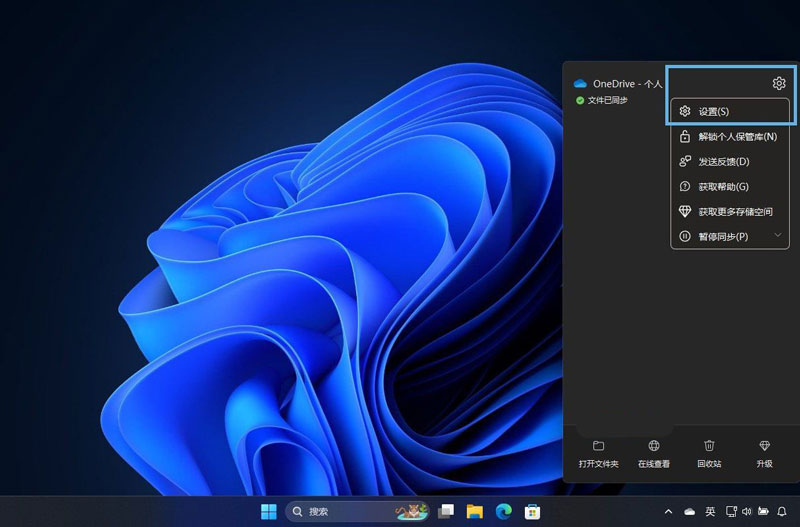Open Microsoft Store from the taskbar

534,511
